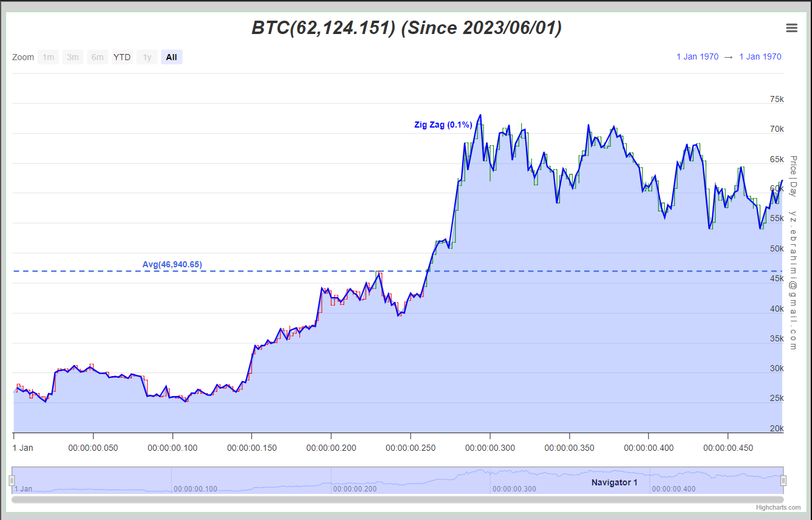The height and width of the screenshot is (520, 812).
Task: Click the navigator horizontal scrollbar
Action: coord(398,499)
